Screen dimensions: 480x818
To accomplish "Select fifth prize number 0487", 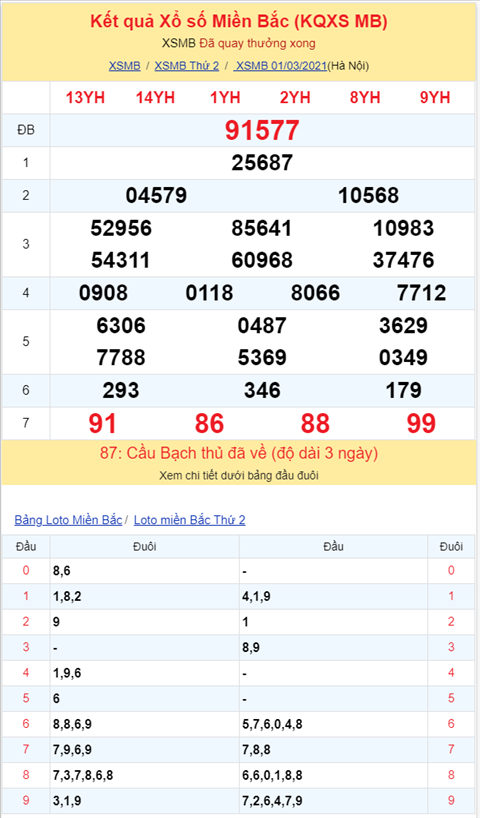I will [x=262, y=326].
